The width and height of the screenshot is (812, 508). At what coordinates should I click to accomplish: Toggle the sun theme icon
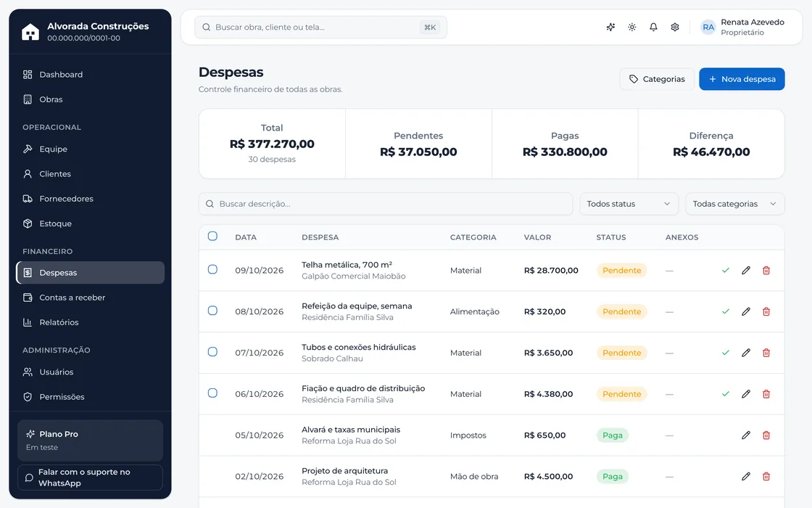tap(631, 27)
